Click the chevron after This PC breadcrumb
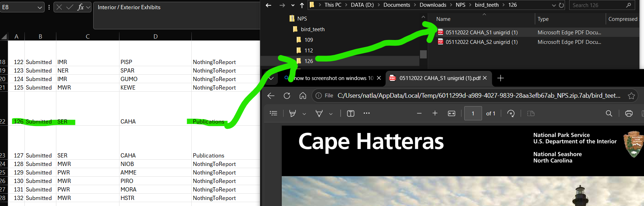644x206 pixels. tap(346, 5)
